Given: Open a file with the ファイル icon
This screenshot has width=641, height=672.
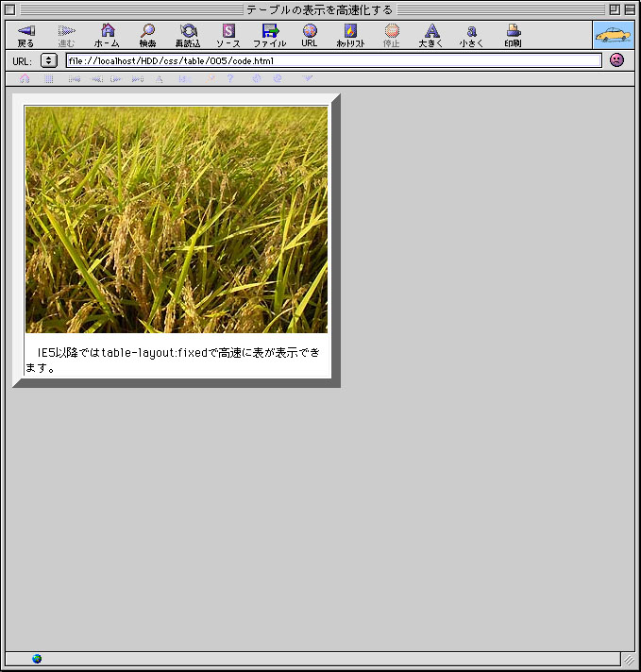Looking at the screenshot, I should [x=269, y=32].
